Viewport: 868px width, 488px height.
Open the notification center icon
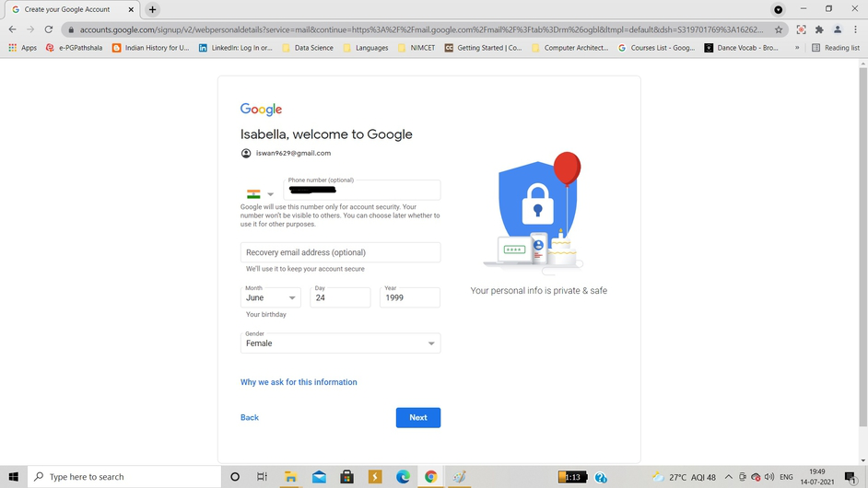tap(851, 477)
